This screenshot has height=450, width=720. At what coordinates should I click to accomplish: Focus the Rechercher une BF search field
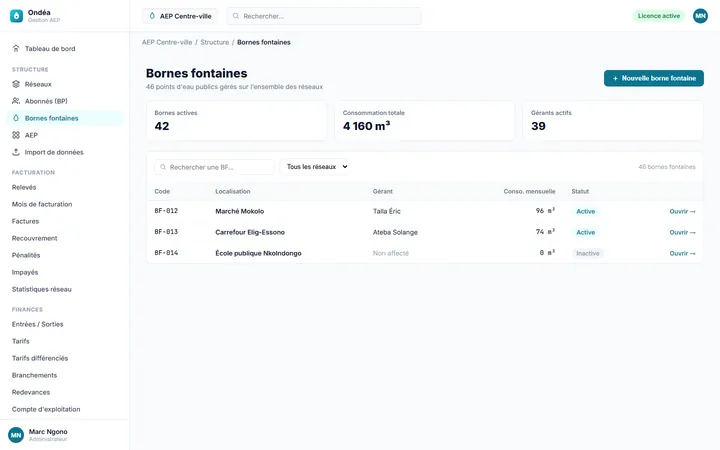214,167
